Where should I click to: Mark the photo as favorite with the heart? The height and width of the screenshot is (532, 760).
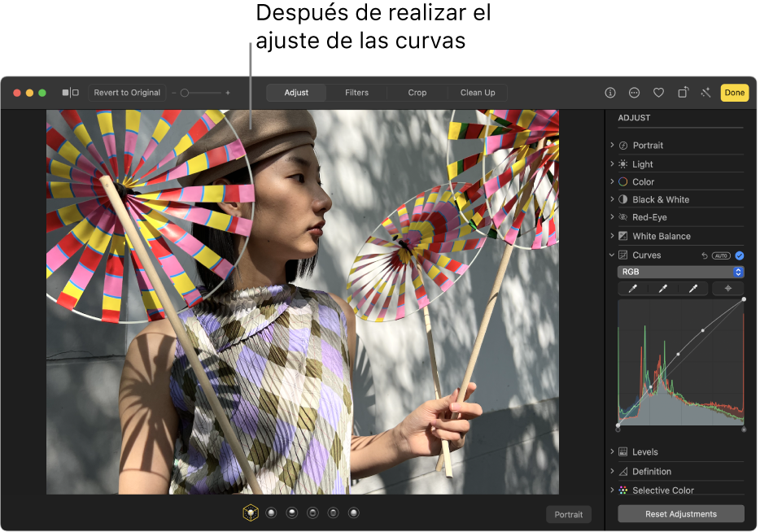(x=659, y=93)
